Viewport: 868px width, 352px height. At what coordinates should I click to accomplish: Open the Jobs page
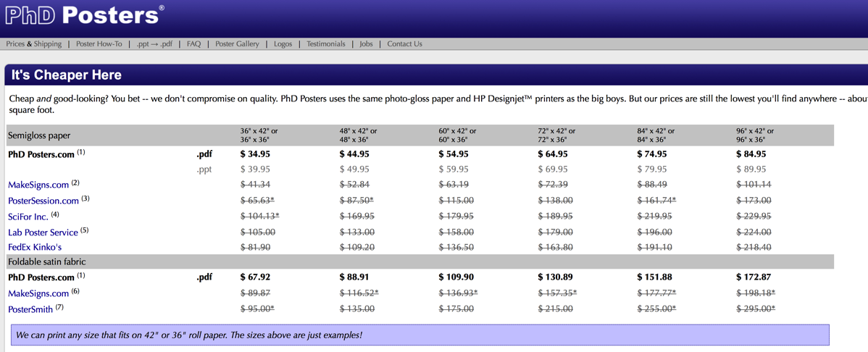tap(366, 43)
